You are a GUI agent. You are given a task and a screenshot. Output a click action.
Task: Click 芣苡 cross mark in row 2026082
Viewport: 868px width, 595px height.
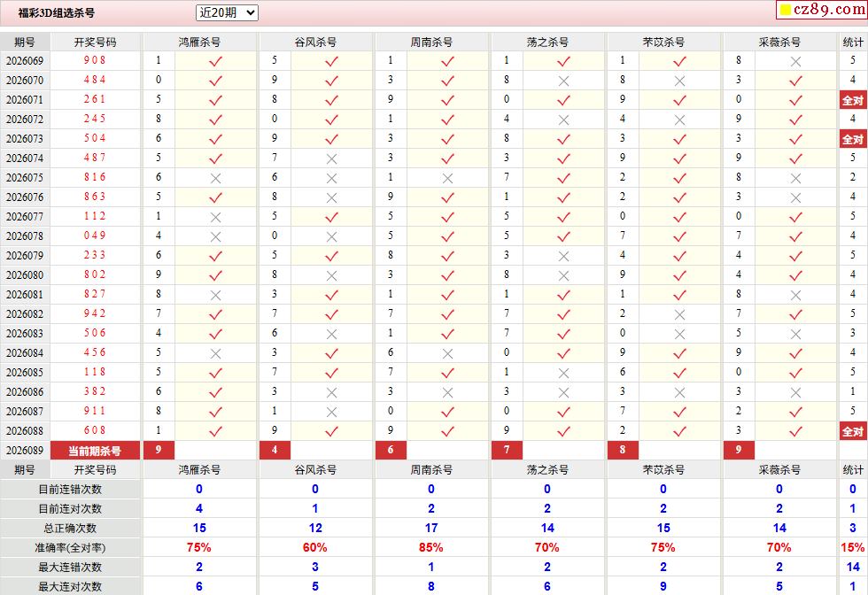pyautogui.click(x=680, y=315)
